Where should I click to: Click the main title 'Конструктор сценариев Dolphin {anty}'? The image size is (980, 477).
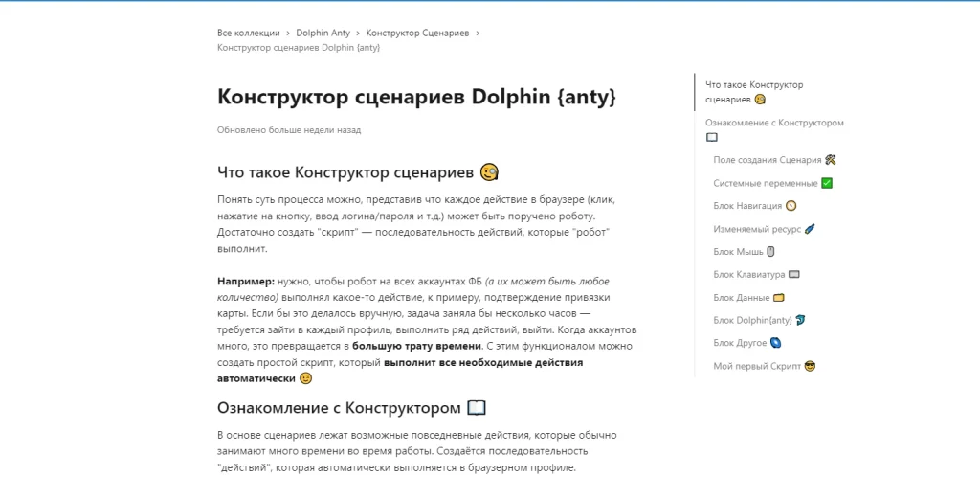417,97
